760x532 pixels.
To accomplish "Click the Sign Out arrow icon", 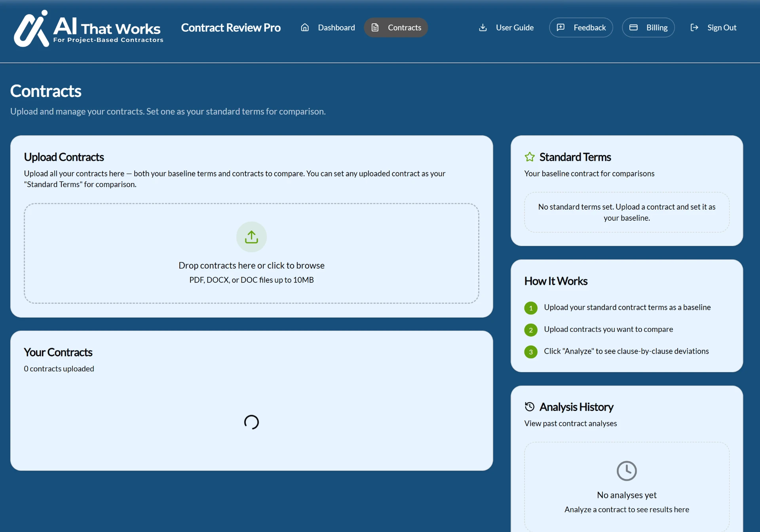I will click(x=694, y=28).
